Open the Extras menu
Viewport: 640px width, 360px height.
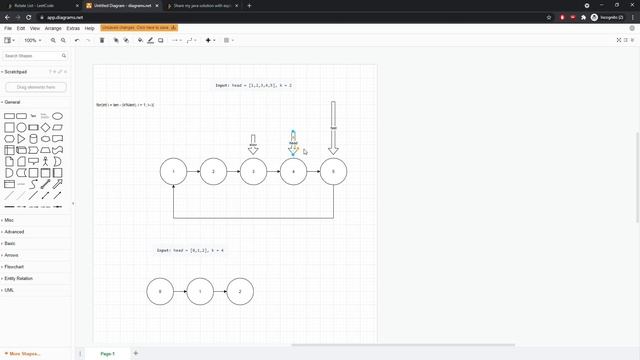click(x=73, y=28)
